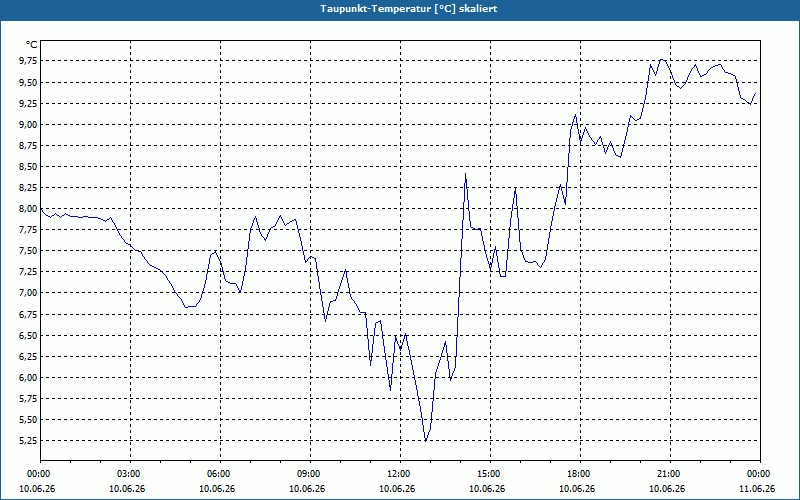Screen dimensions: 800x500
Task: Click the curve end at right edge
Action: 755,93
